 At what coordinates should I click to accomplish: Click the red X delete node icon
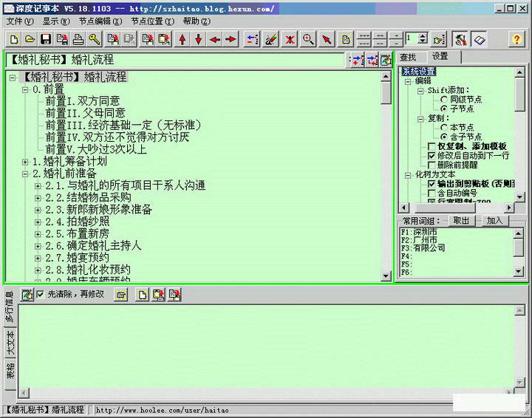point(290,40)
